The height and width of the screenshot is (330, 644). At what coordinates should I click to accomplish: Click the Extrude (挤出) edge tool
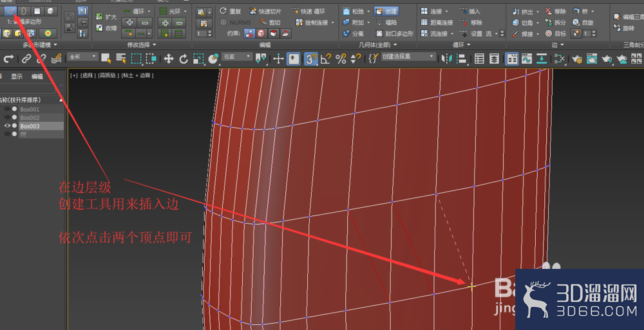522,12
